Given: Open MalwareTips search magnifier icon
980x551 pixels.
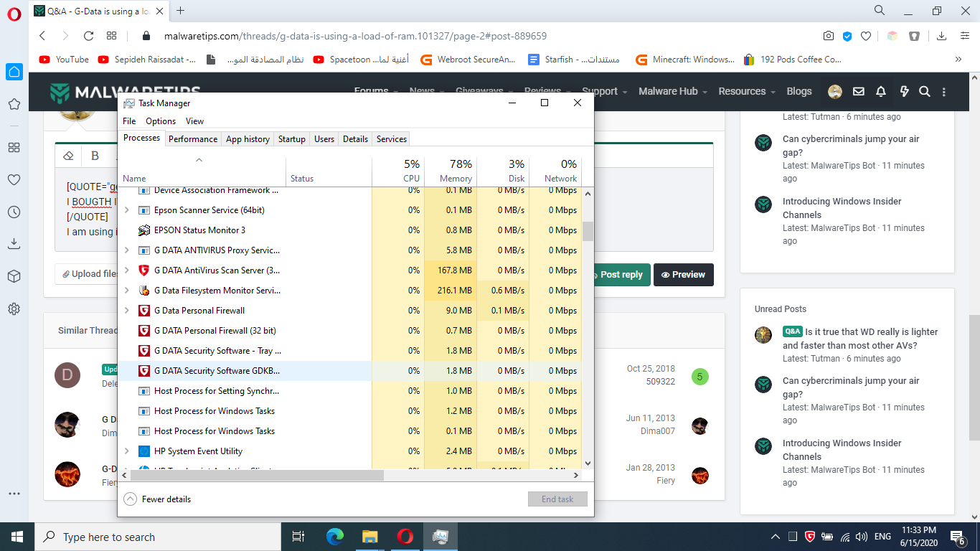Looking at the screenshot, I should click(925, 91).
